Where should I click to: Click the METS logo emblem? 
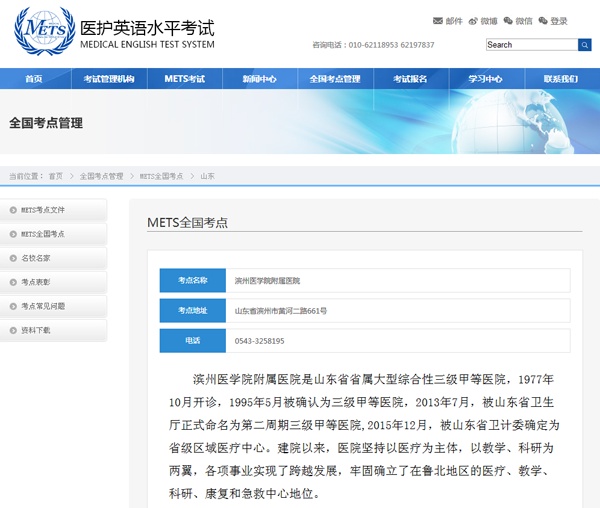point(44,31)
